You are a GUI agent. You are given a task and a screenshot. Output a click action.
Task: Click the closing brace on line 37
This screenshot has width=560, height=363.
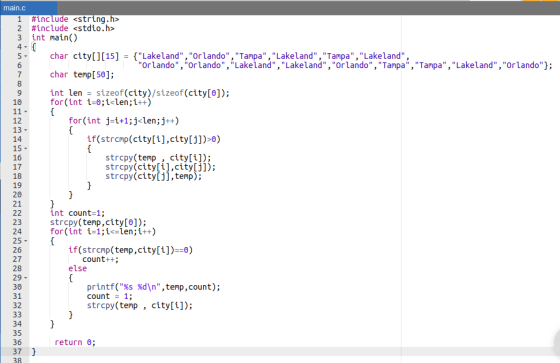[34, 352]
